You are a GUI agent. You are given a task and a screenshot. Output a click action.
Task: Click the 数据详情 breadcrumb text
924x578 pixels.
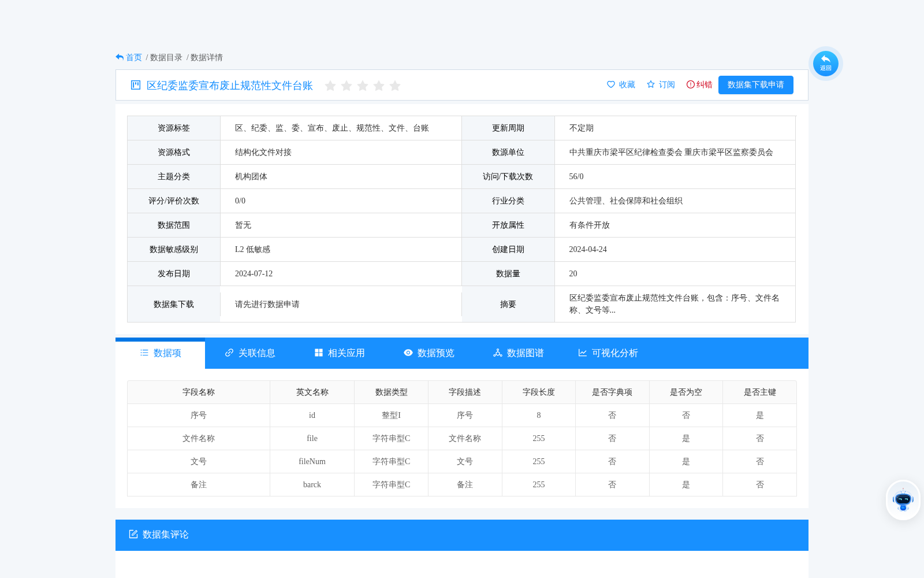click(207, 57)
